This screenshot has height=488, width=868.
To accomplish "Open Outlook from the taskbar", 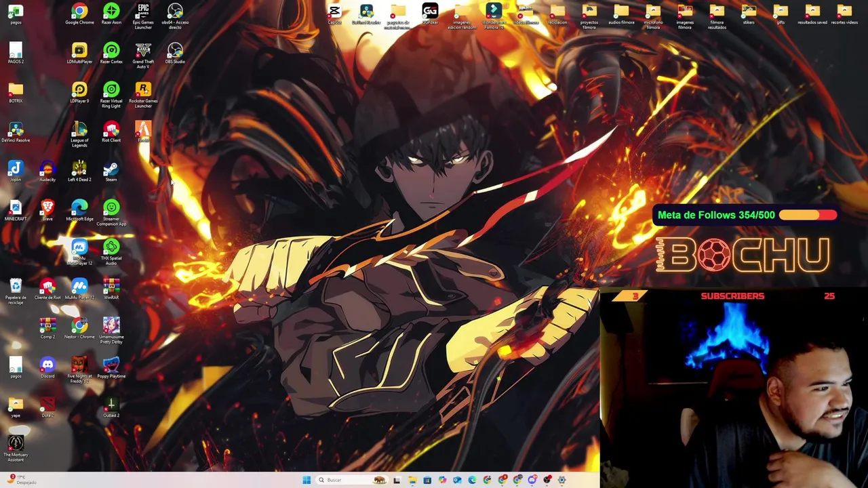I will [x=457, y=480].
